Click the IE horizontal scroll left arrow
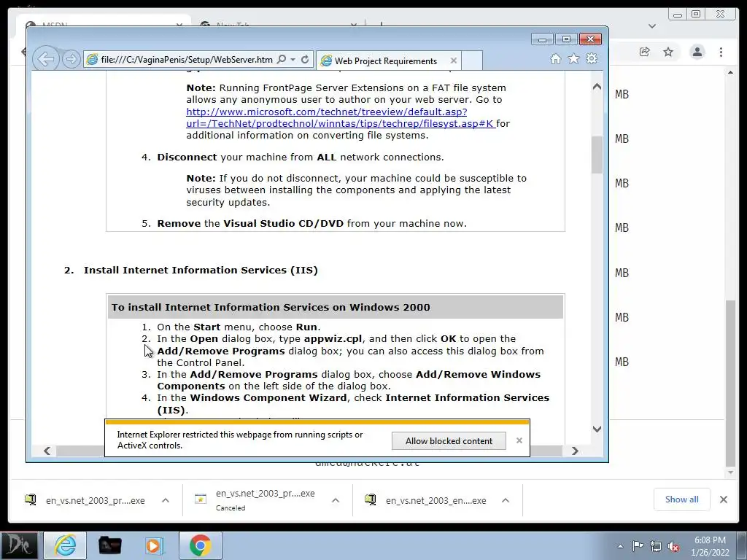This screenshot has height=560, width=747. pyautogui.click(x=47, y=451)
